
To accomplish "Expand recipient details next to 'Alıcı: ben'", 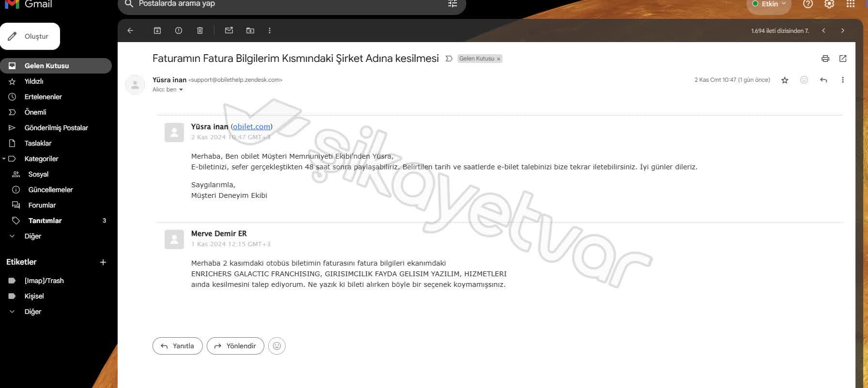I will pyautogui.click(x=181, y=90).
